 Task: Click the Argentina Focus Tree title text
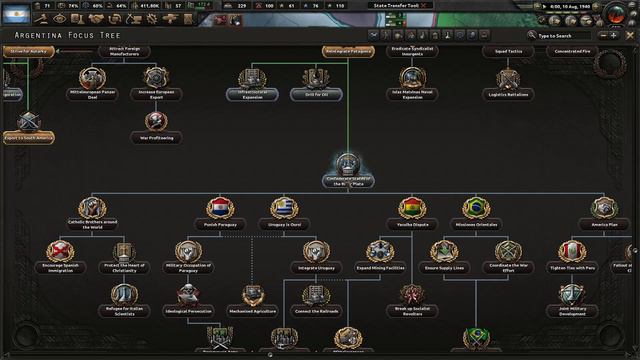tap(67, 36)
